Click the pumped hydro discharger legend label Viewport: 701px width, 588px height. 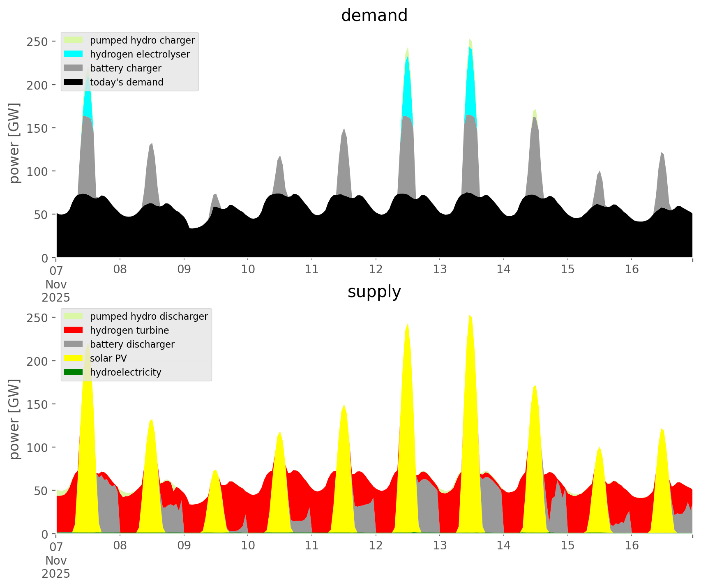coord(149,316)
